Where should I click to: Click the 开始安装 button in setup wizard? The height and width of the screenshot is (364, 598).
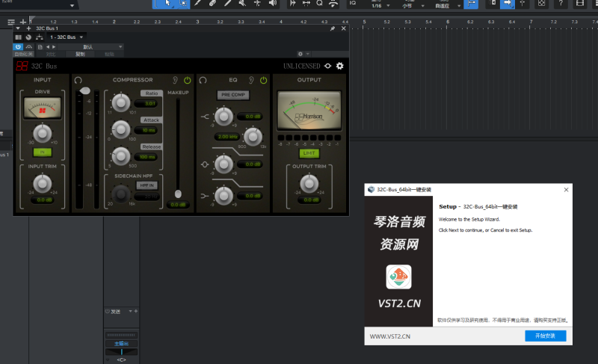545,336
